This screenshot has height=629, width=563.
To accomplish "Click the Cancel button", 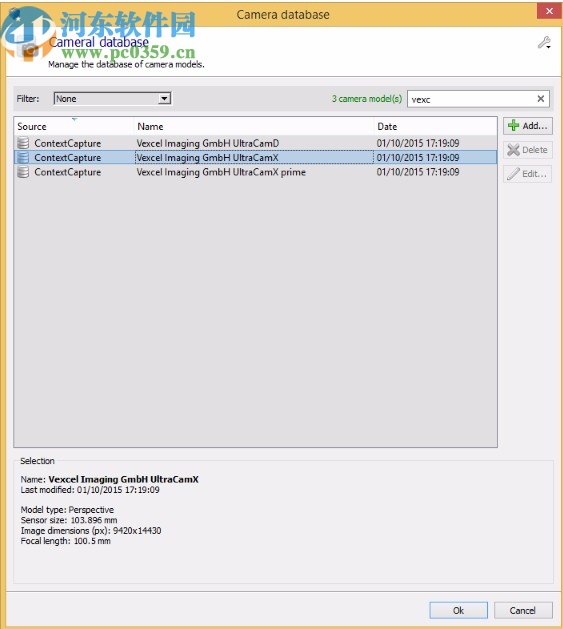I will click(x=523, y=610).
